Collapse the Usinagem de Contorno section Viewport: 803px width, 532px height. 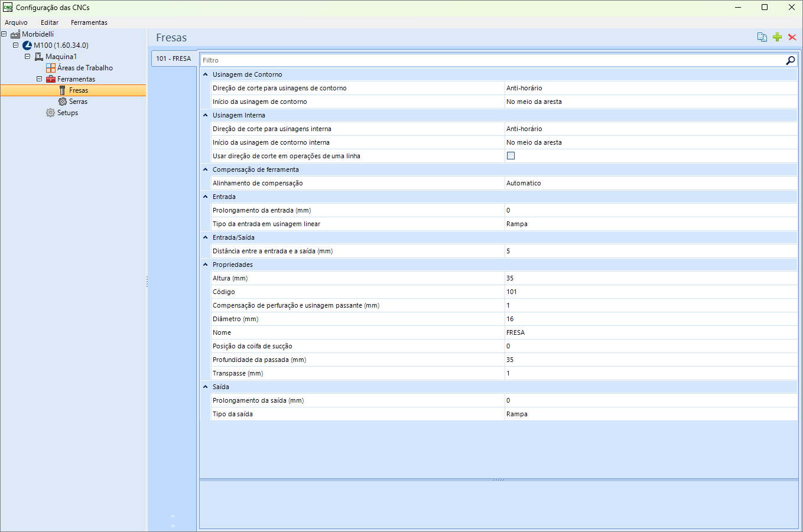click(206, 74)
